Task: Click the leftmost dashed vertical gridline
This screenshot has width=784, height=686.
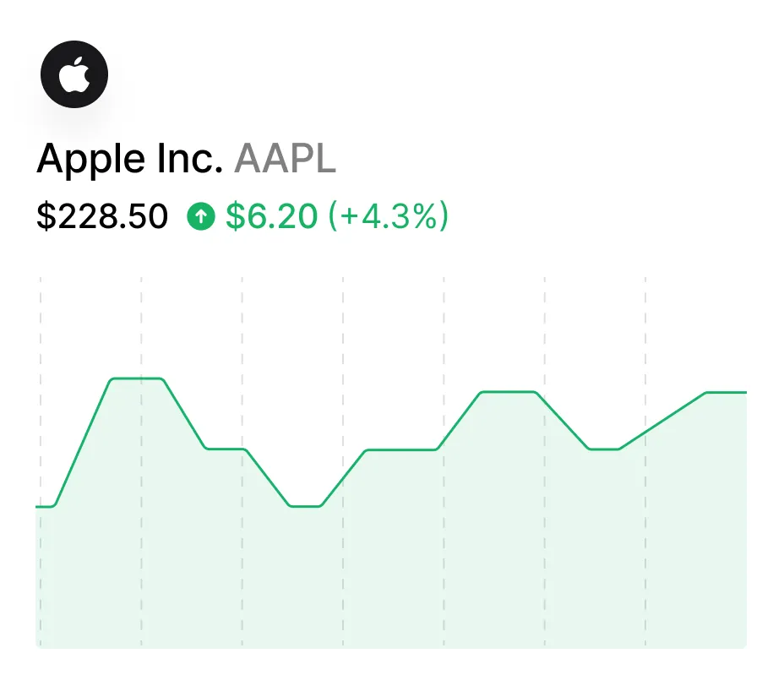Action: pos(41,321)
